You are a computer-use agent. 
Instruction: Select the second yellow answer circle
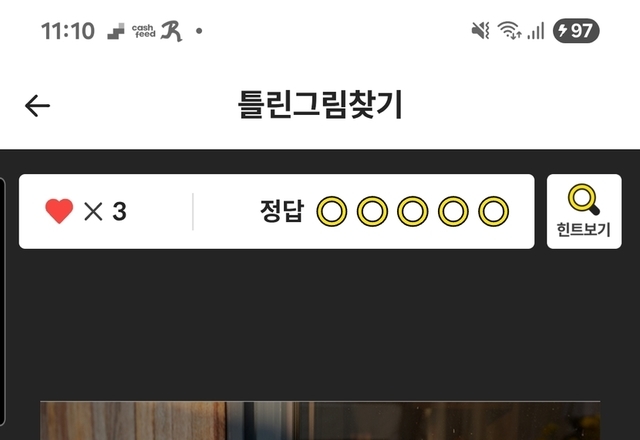coord(372,211)
